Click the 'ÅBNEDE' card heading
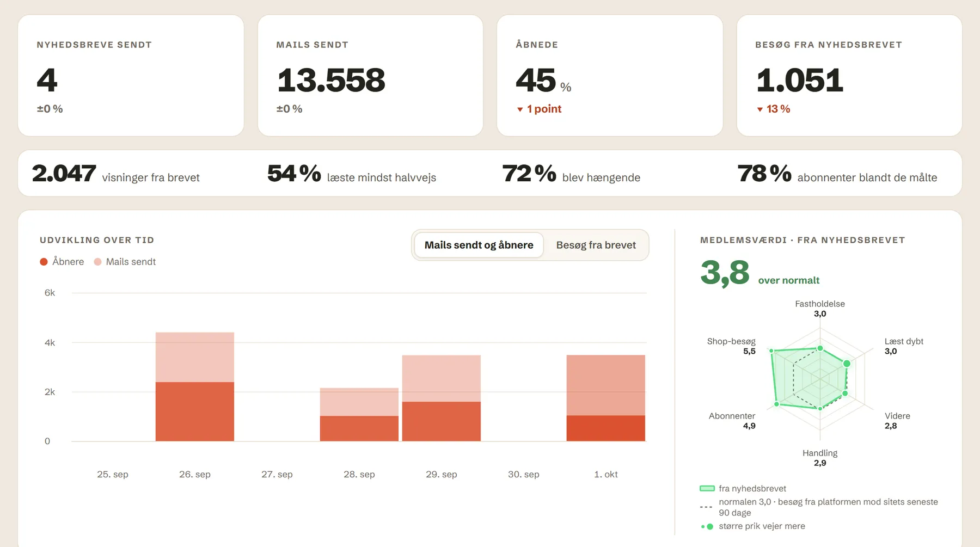The image size is (980, 547). point(537,45)
